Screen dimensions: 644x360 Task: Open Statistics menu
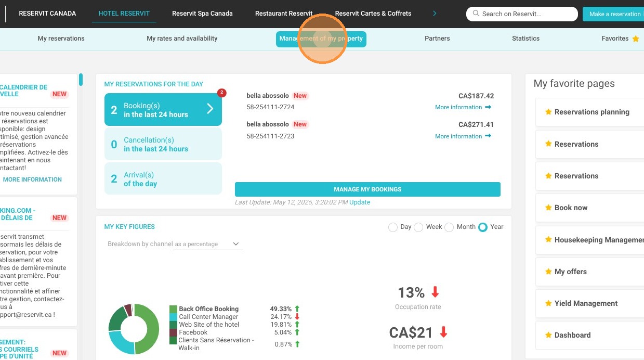tap(525, 38)
